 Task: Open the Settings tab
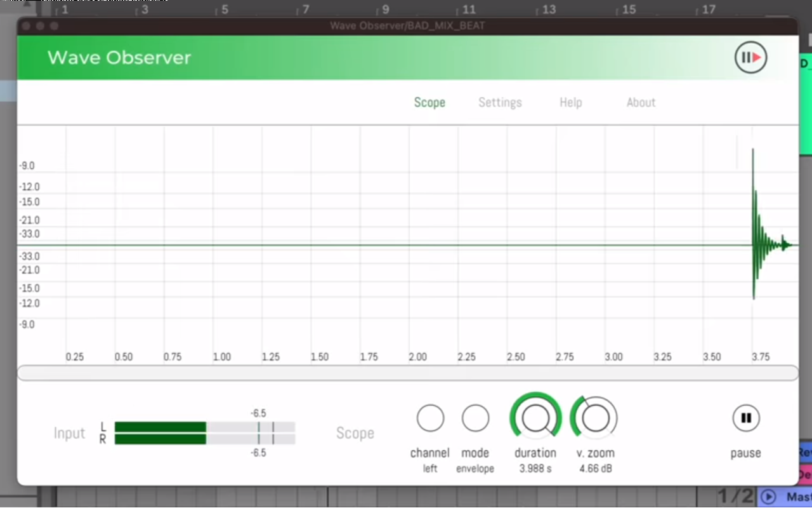click(x=500, y=102)
